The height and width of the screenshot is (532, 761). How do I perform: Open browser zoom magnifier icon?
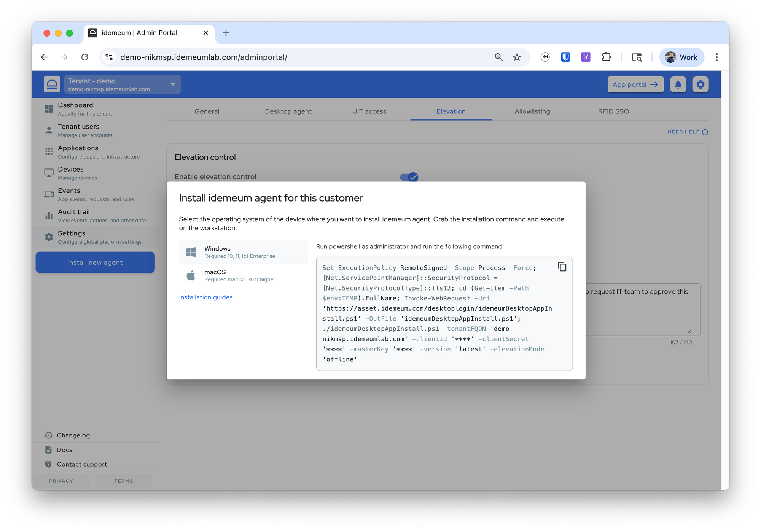point(498,57)
